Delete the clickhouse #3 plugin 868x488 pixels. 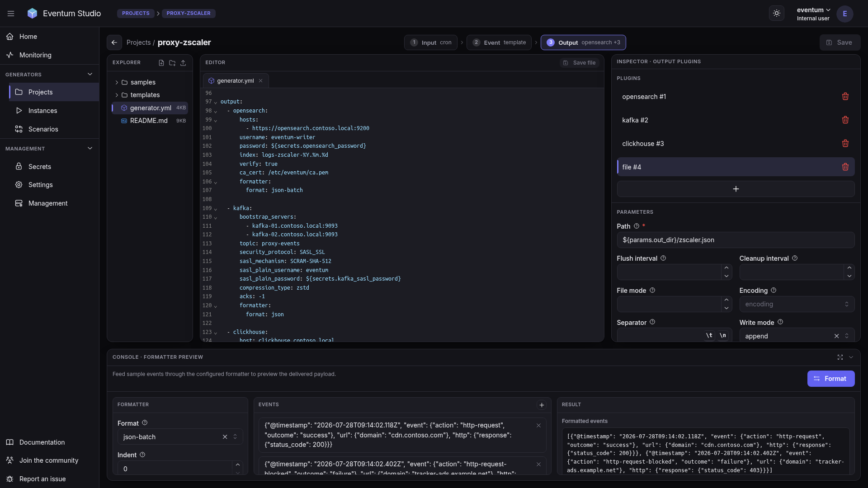[x=845, y=144]
